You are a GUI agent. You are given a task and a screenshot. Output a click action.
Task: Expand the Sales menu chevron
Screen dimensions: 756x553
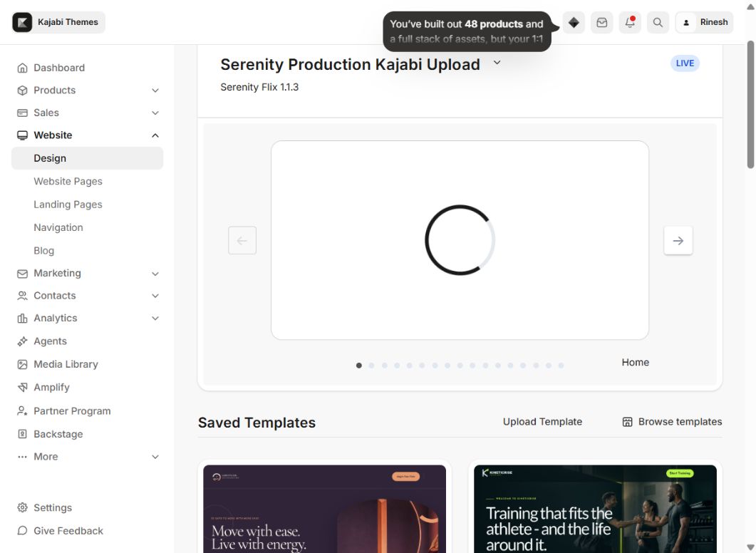pos(155,113)
